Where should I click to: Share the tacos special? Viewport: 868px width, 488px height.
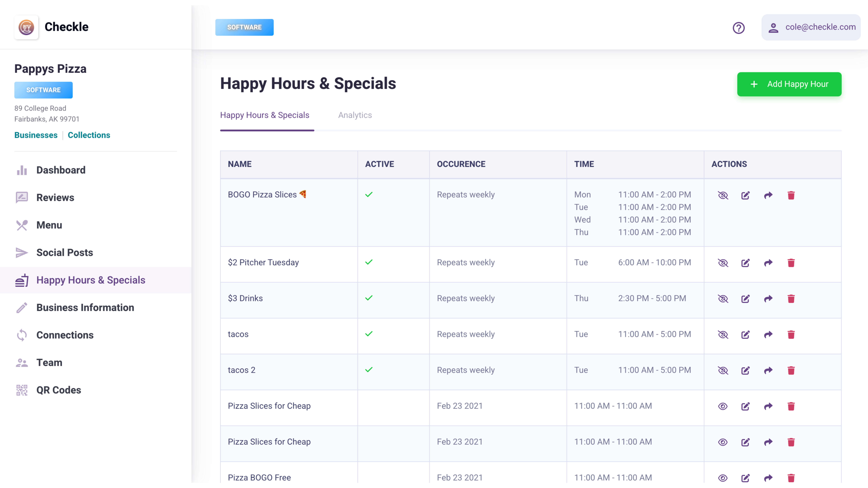coord(768,334)
